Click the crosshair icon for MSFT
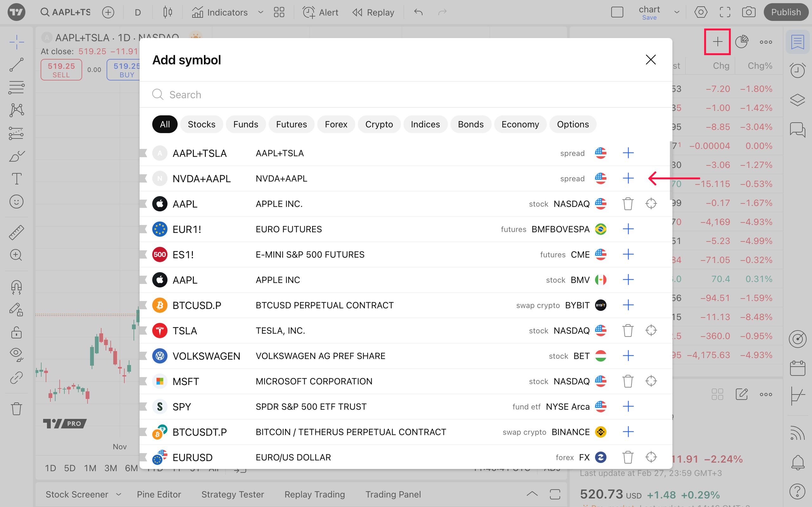Image resolution: width=812 pixels, height=507 pixels. [651, 381]
